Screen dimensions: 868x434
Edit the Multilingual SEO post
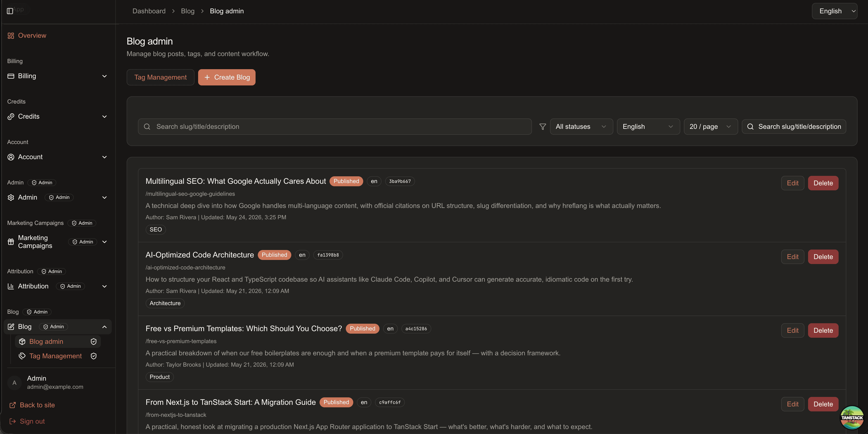coord(792,183)
